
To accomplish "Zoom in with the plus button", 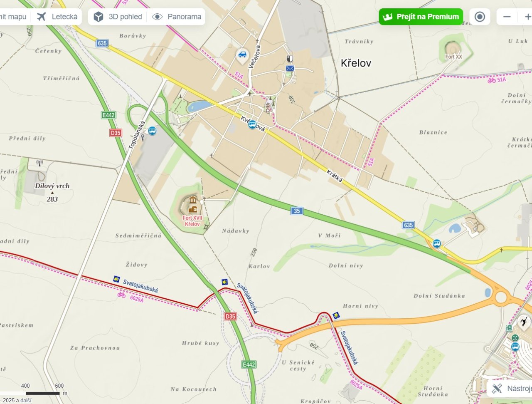I will click(526, 17).
